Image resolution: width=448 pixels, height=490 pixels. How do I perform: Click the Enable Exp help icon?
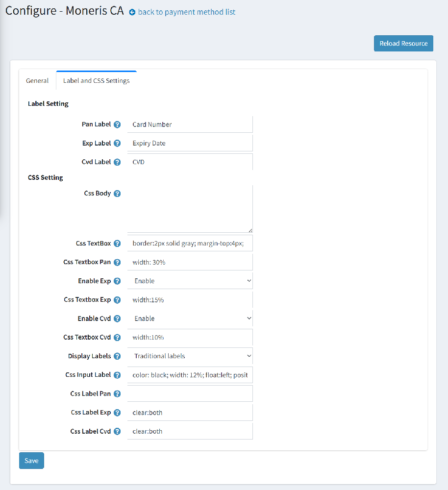click(x=117, y=281)
